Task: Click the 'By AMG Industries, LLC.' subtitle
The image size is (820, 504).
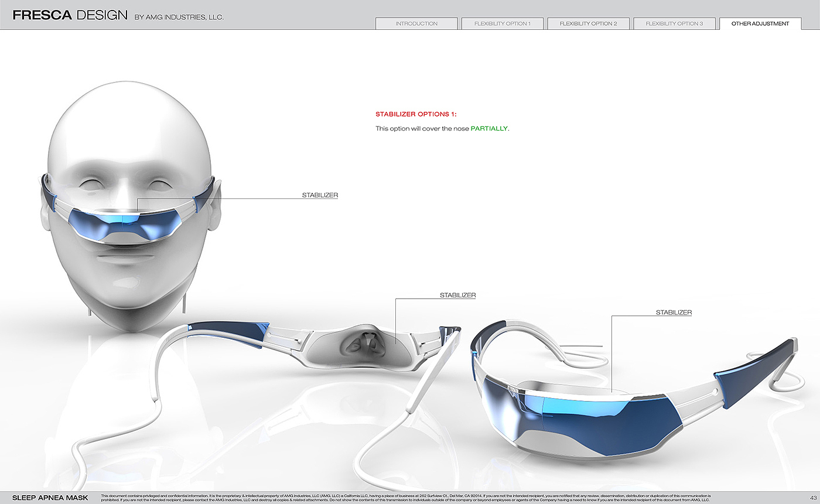Action: pyautogui.click(x=179, y=18)
